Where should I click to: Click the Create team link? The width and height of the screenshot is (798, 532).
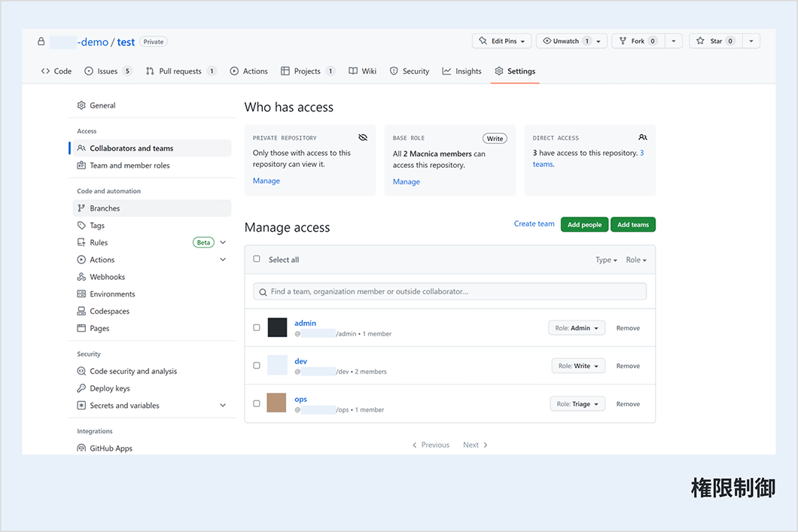tap(534, 224)
